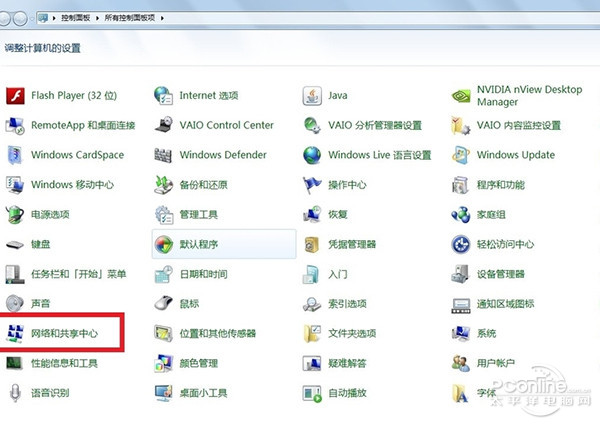This screenshot has width=600, height=426.
Task: Open the 恢复 icon
Action: [312, 215]
